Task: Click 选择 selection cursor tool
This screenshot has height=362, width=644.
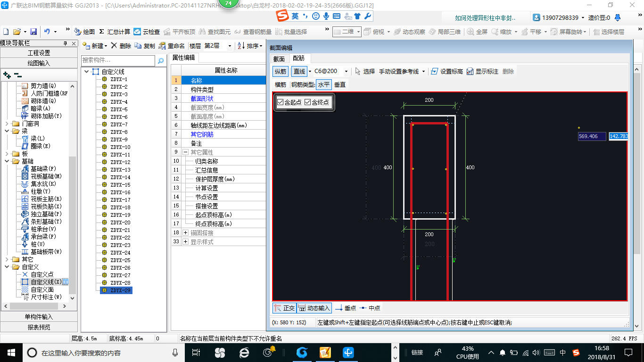Action: point(365,71)
